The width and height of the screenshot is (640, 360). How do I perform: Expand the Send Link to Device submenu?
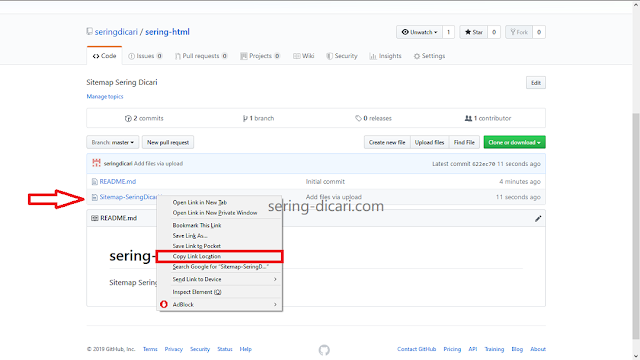click(220, 279)
